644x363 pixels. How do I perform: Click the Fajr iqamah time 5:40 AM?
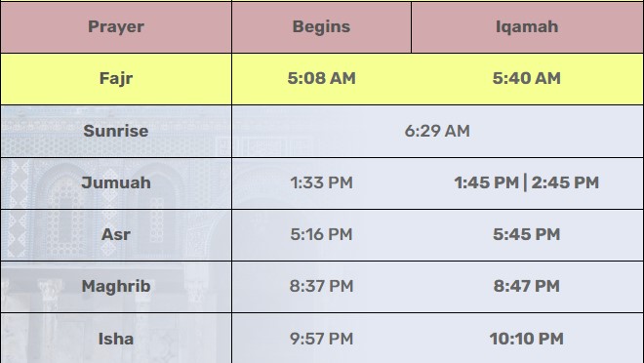point(527,78)
